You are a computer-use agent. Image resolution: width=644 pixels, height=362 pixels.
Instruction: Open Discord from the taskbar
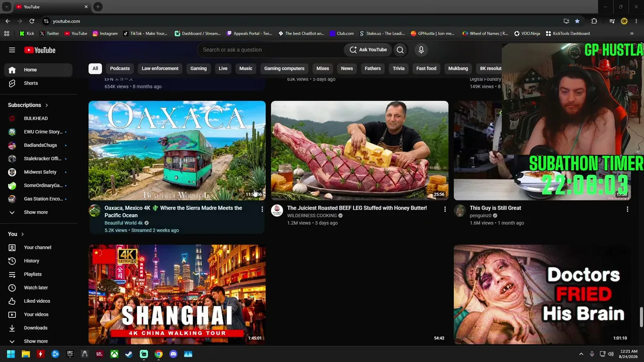click(174, 354)
